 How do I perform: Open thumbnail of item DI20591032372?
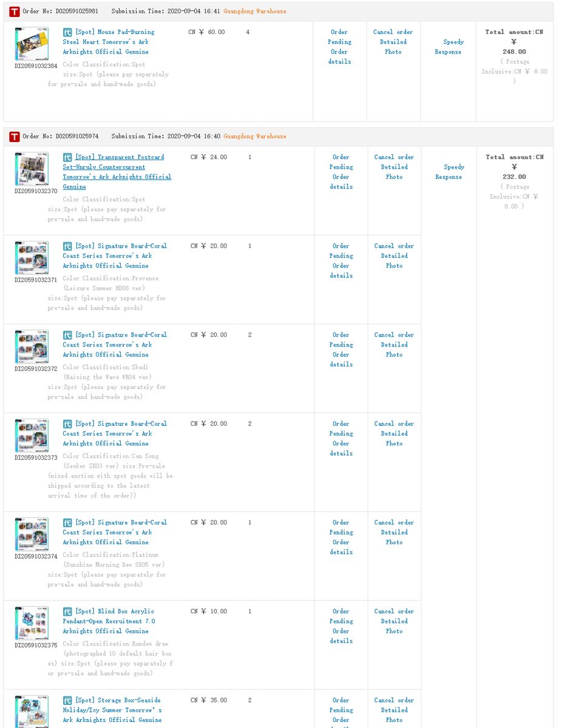coord(32,347)
